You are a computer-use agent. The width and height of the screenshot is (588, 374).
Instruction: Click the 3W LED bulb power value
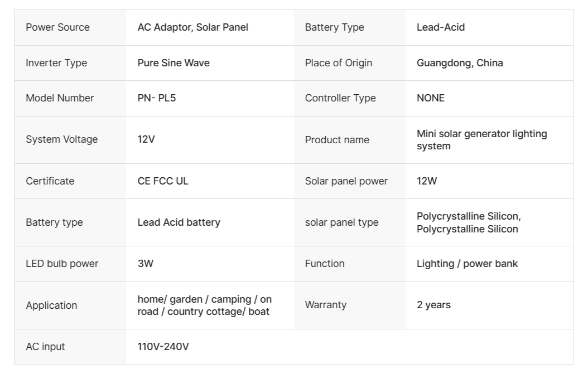tap(145, 264)
